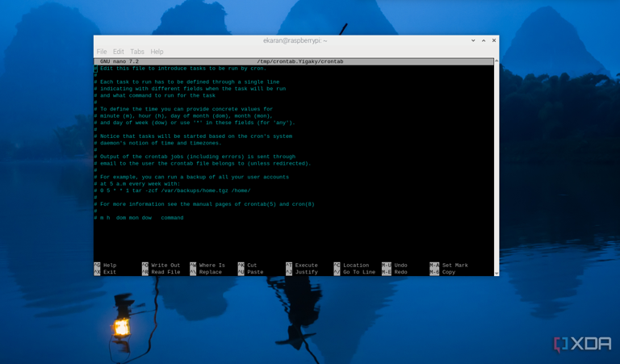
Task: Click the ^J Justify shortcut label
Action: coord(302,272)
